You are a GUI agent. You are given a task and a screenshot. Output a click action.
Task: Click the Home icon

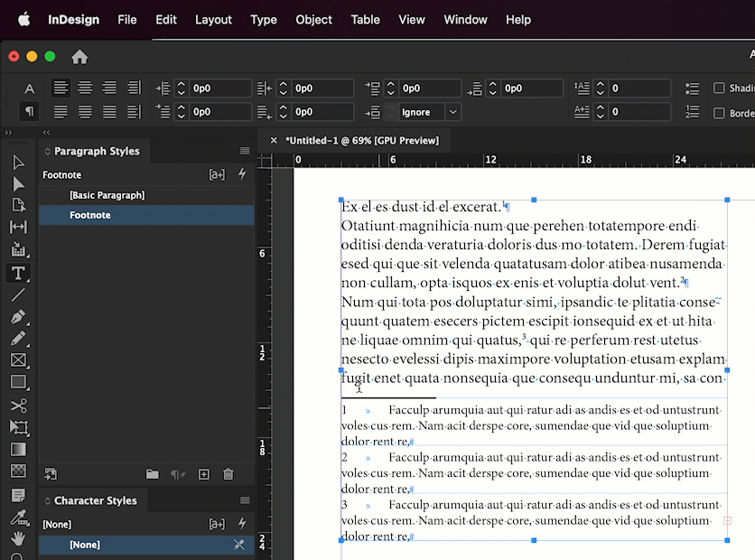(x=79, y=57)
